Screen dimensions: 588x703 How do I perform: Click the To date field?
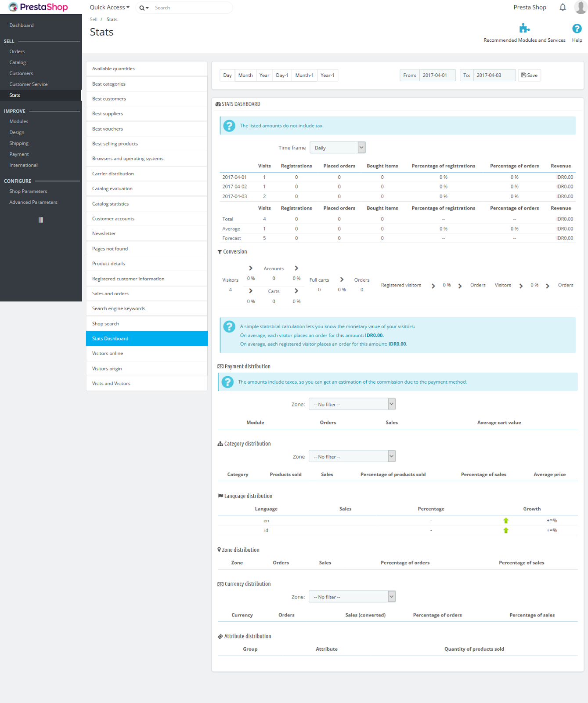pyautogui.click(x=494, y=75)
